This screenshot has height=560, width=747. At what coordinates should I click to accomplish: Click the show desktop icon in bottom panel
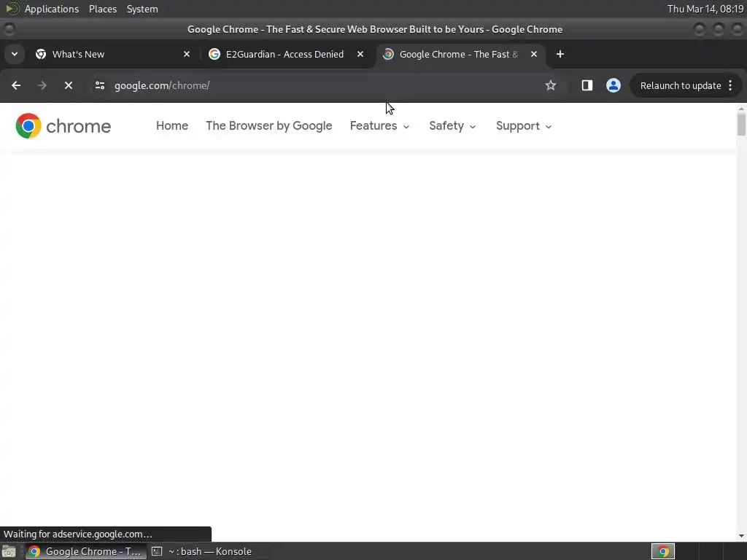click(x=9, y=551)
